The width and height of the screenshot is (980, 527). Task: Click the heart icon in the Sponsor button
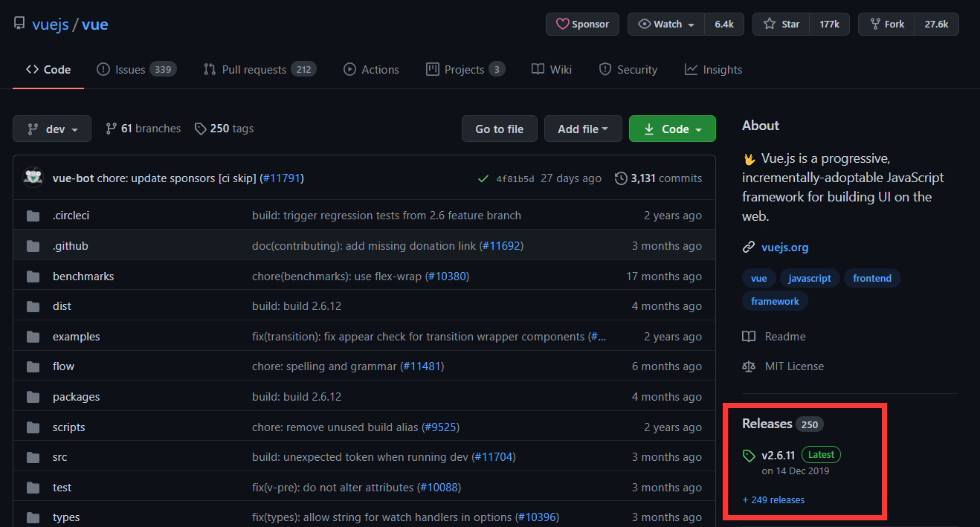562,24
